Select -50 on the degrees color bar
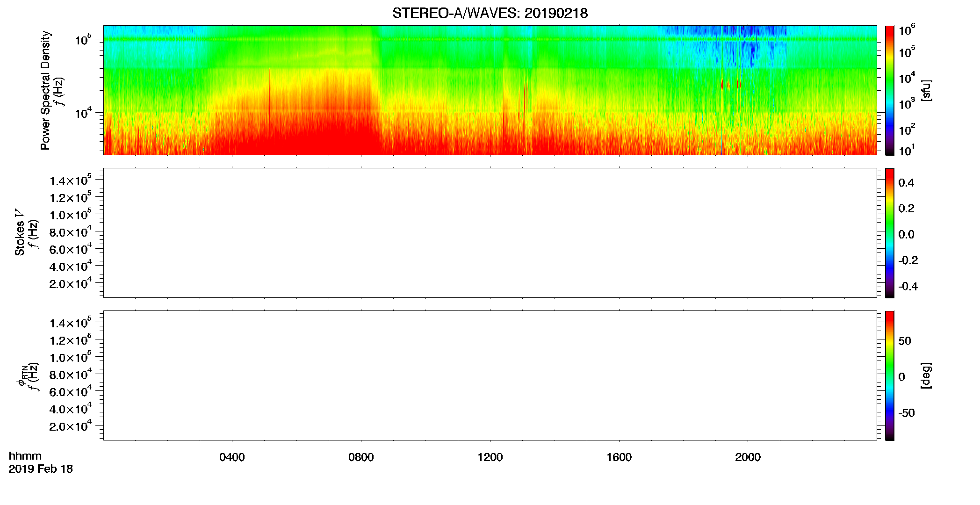This screenshot has height=505, width=980. pyautogui.click(x=907, y=413)
